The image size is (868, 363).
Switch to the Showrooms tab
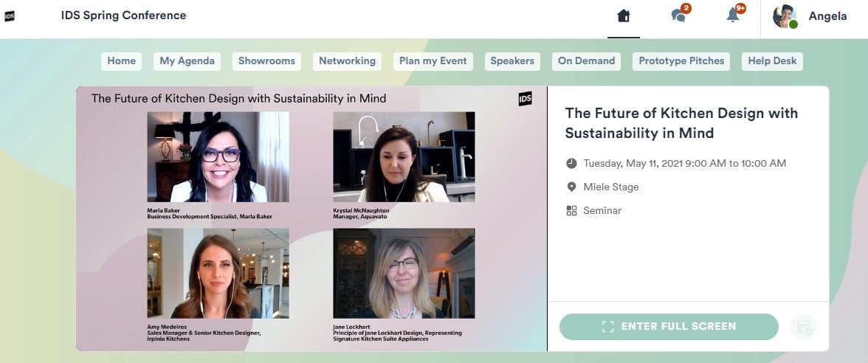[x=267, y=61]
